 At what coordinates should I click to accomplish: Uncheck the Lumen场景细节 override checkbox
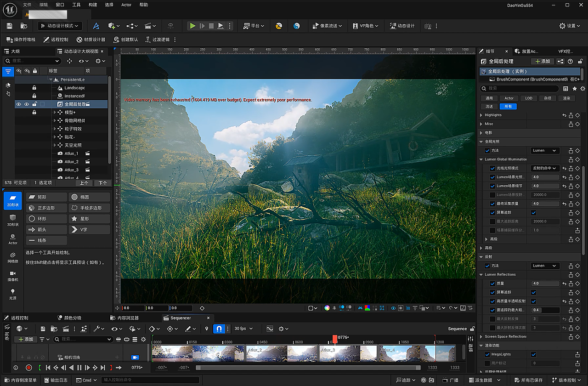click(x=492, y=186)
